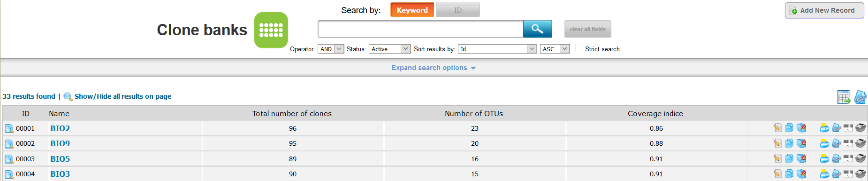Click coverage value 0.88 for BIO9

[656, 143]
